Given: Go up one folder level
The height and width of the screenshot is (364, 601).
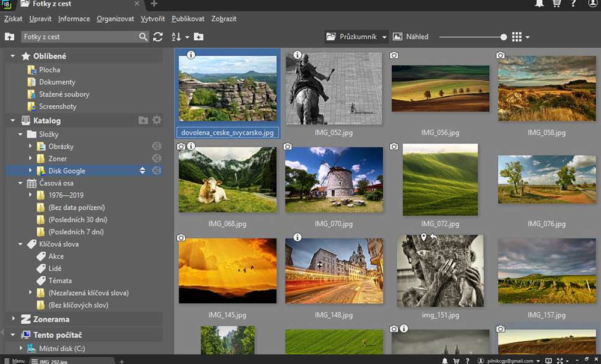Looking at the screenshot, I should 10,37.
